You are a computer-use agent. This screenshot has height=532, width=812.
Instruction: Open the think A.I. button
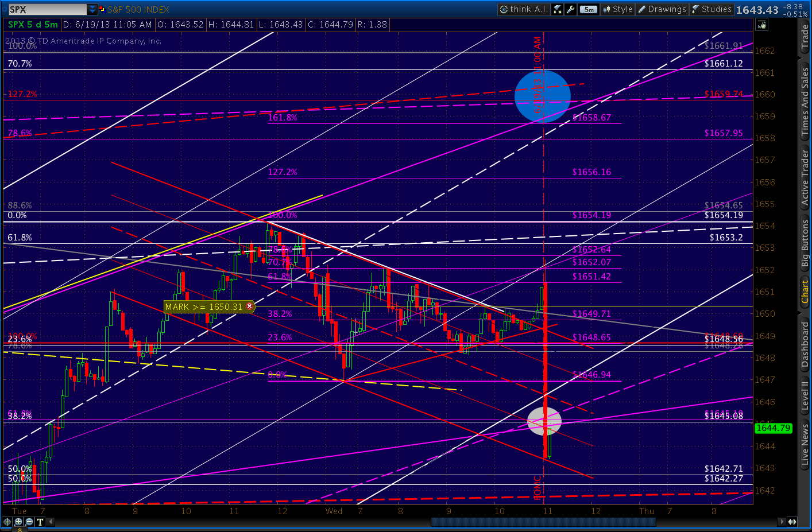click(523, 9)
